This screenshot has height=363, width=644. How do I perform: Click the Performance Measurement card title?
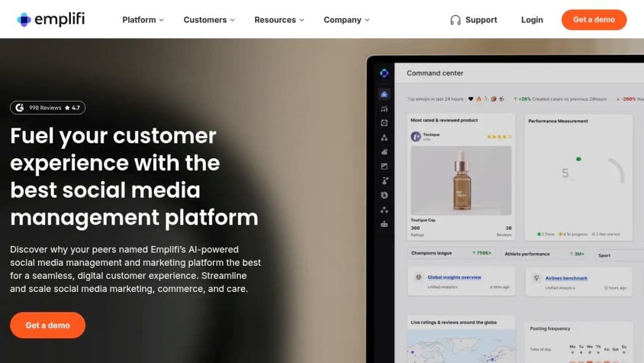coord(558,121)
